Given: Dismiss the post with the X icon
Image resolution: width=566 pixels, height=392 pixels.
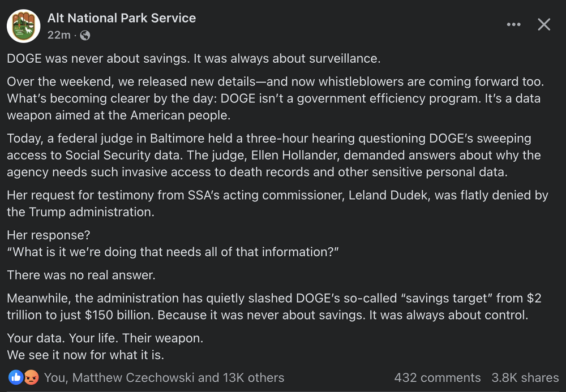Looking at the screenshot, I should [x=543, y=24].
